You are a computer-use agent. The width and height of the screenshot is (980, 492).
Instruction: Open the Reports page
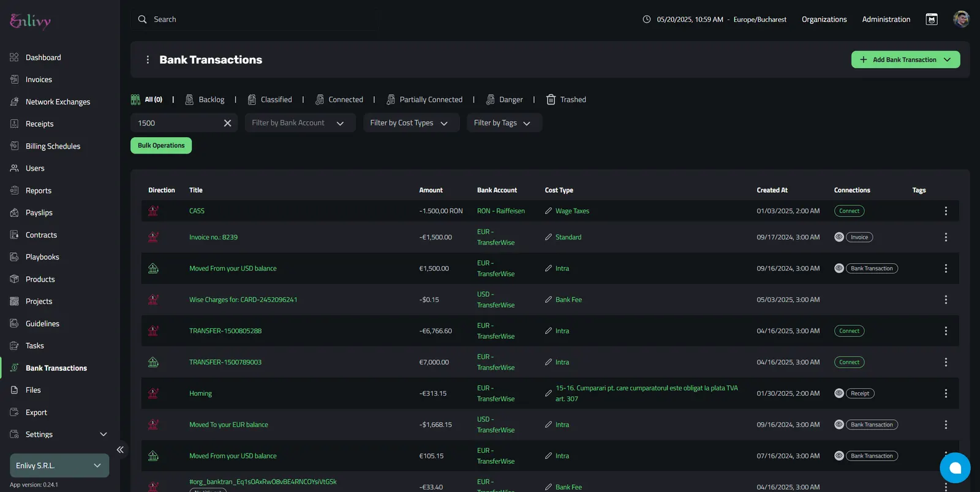tap(38, 190)
